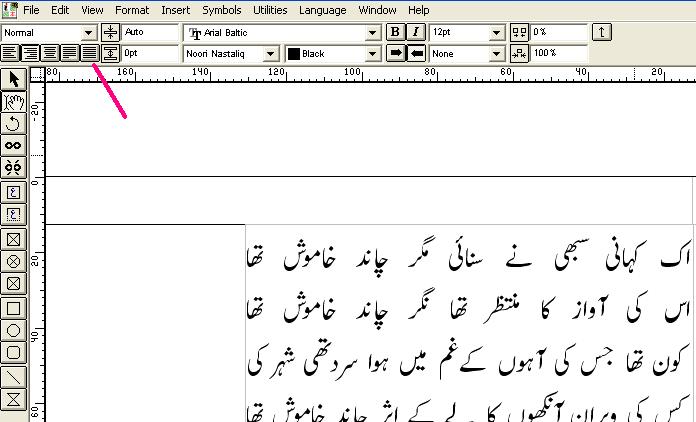Viewport: 696px width, 422px height.
Task: Open the Language menu
Action: 323,10
